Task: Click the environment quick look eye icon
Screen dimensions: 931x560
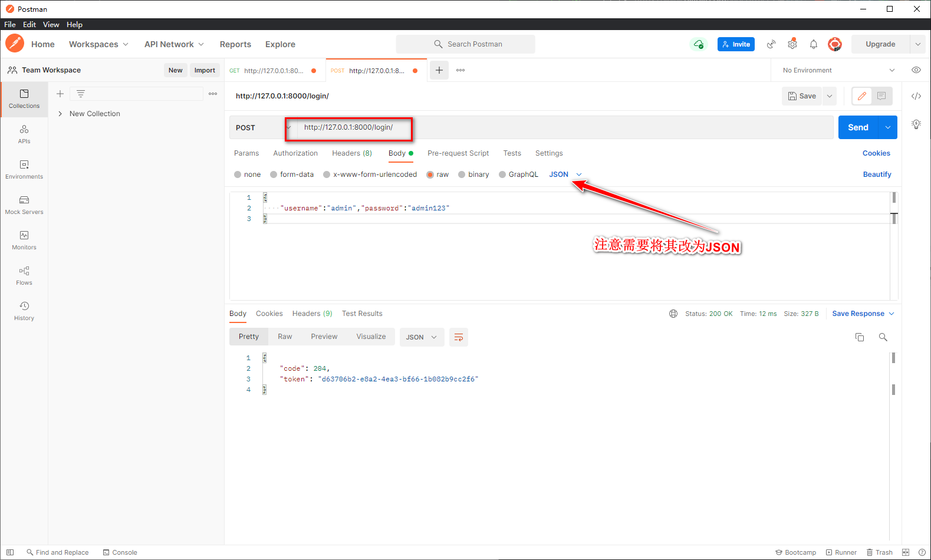Action: pos(916,70)
